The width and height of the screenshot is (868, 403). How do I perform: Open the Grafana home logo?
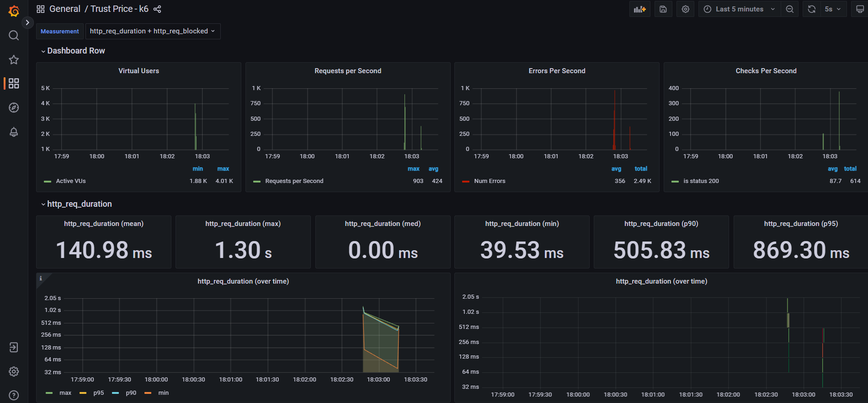pyautogui.click(x=14, y=11)
